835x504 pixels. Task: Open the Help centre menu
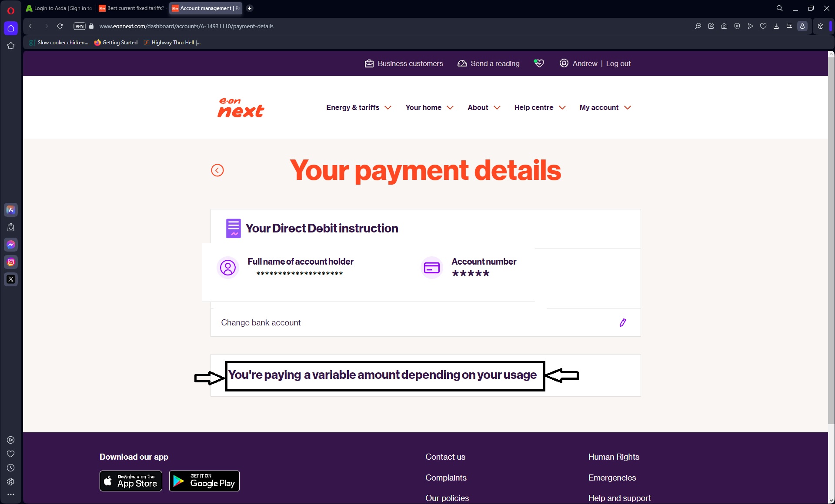click(x=539, y=107)
